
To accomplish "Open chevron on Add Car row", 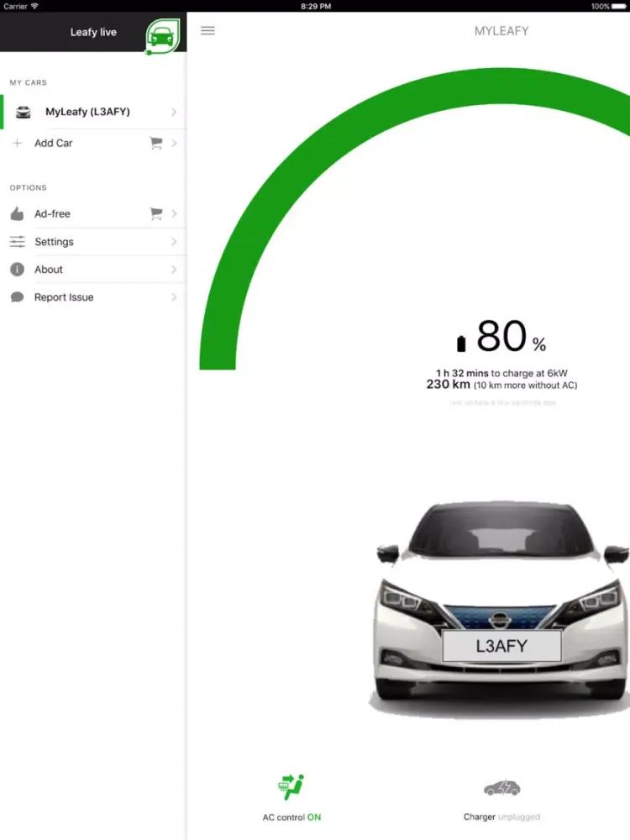I will click(174, 143).
